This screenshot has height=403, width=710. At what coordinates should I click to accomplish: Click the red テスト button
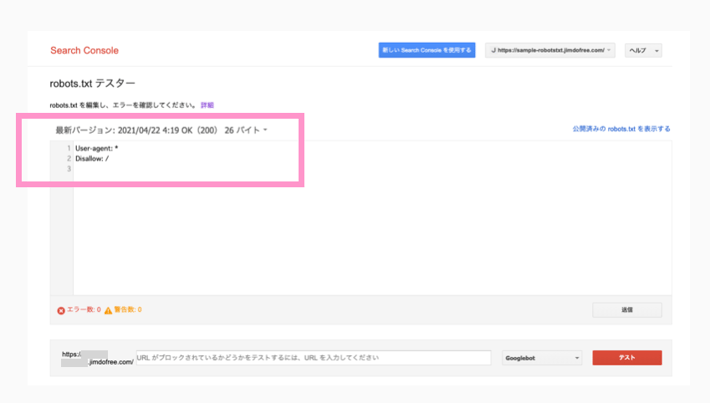(x=627, y=358)
